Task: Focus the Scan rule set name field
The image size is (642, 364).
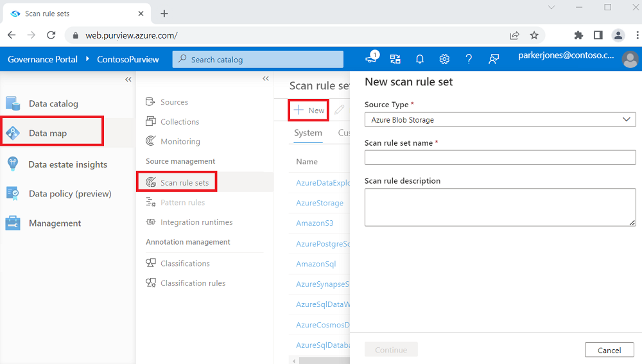Action: (x=500, y=158)
